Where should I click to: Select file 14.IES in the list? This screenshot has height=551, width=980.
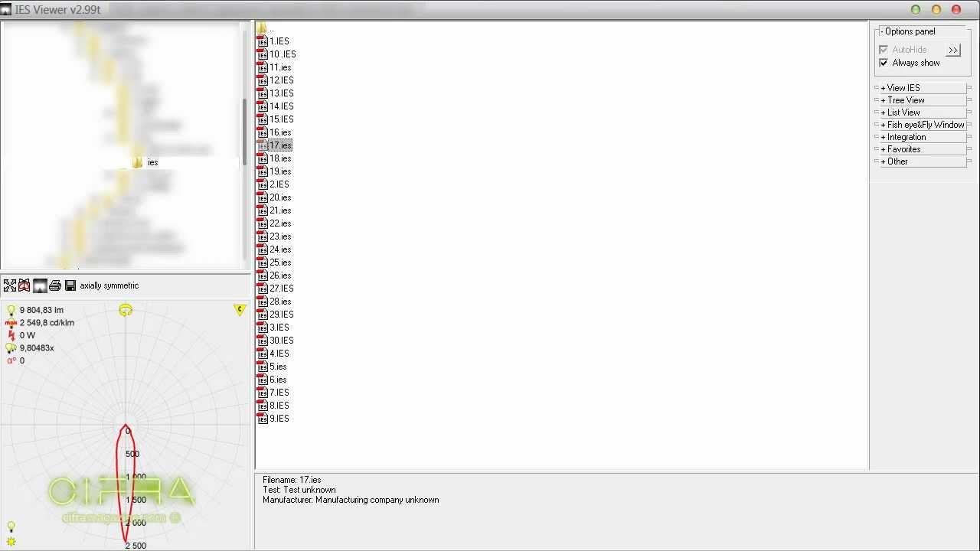(276, 106)
